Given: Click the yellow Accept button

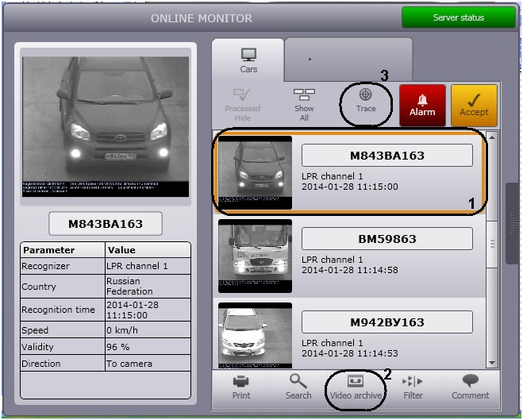Looking at the screenshot, I should [x=474, y=106].
